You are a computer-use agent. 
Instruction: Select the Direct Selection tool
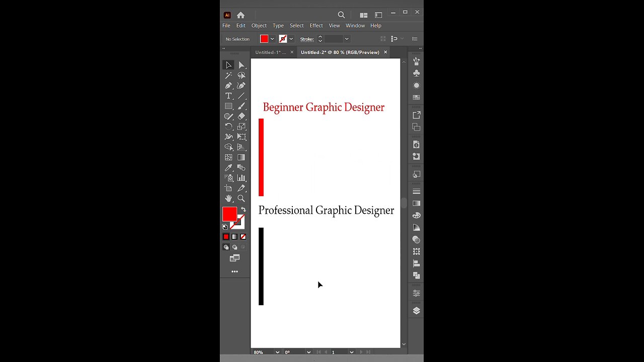click(242, 65)
